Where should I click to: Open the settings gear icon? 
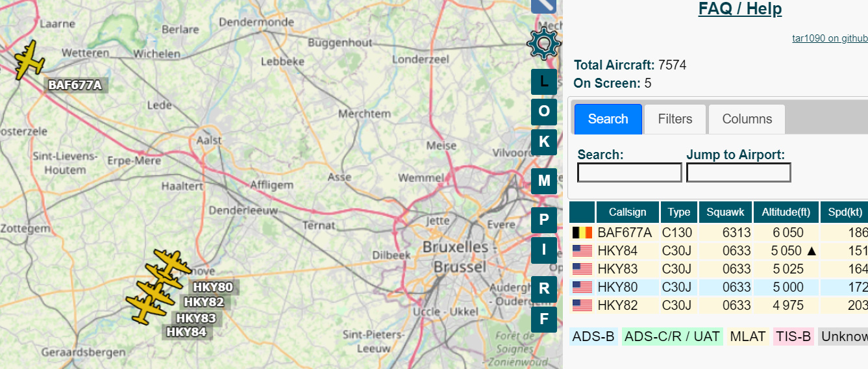[543, 44]
